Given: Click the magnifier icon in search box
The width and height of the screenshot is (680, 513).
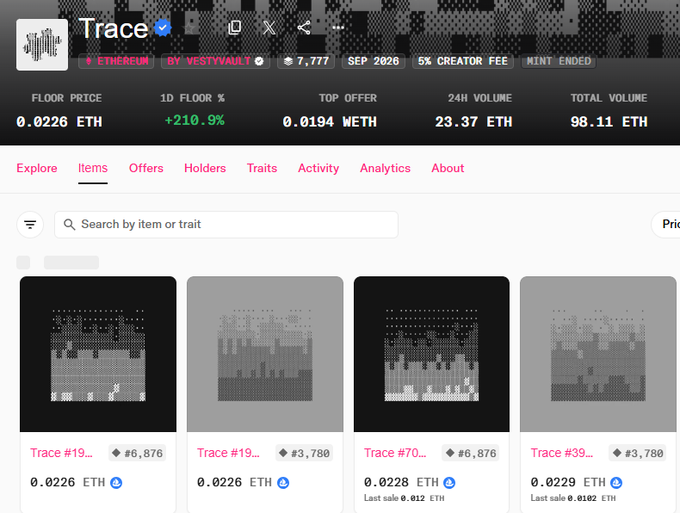Looking at the screenshot, I should 69,224.
